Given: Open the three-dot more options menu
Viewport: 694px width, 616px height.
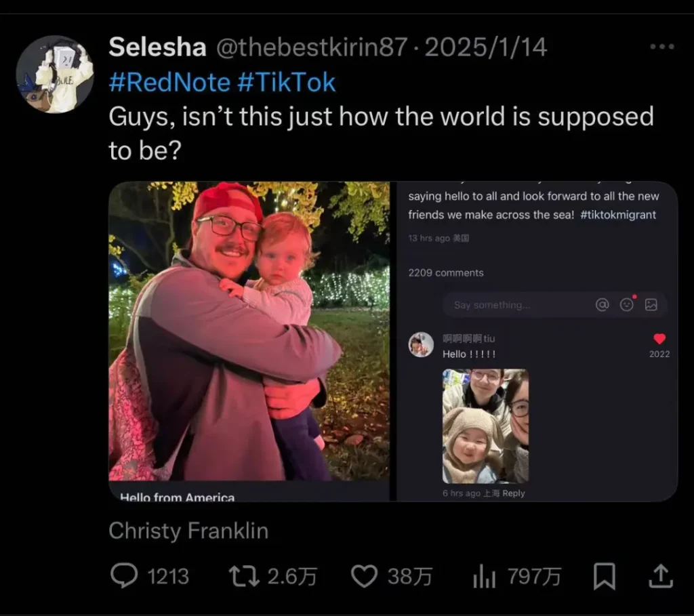Looking at the screenshot, I should click(661, 47).
